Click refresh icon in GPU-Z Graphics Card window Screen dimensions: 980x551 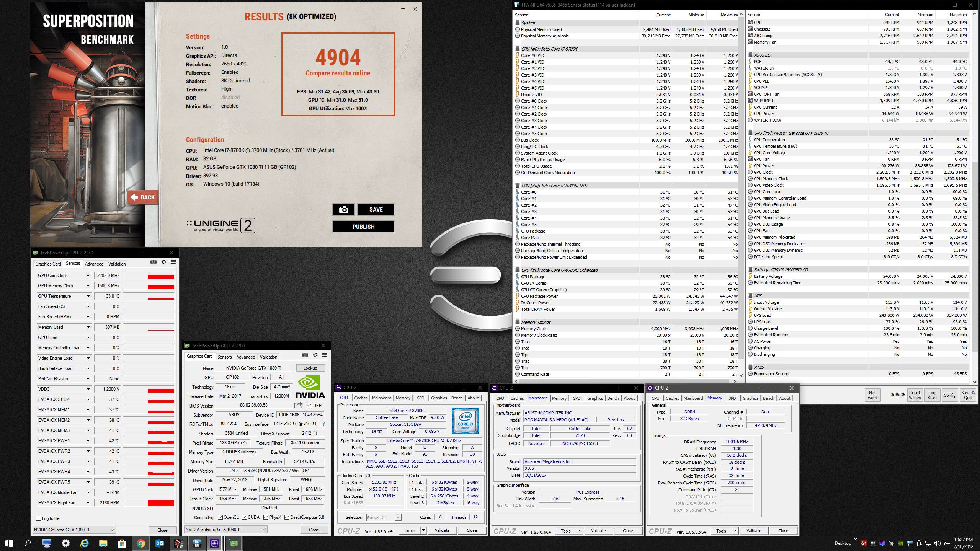(x=315, y=355)
